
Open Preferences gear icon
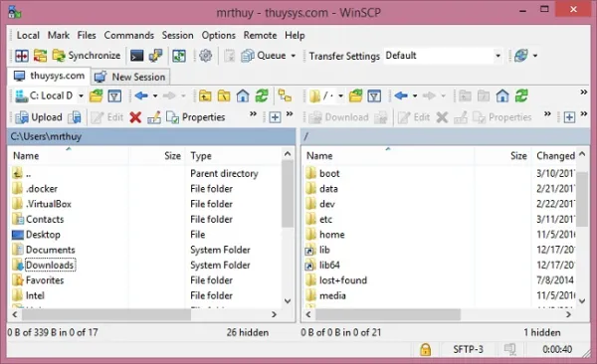[206, 56]
